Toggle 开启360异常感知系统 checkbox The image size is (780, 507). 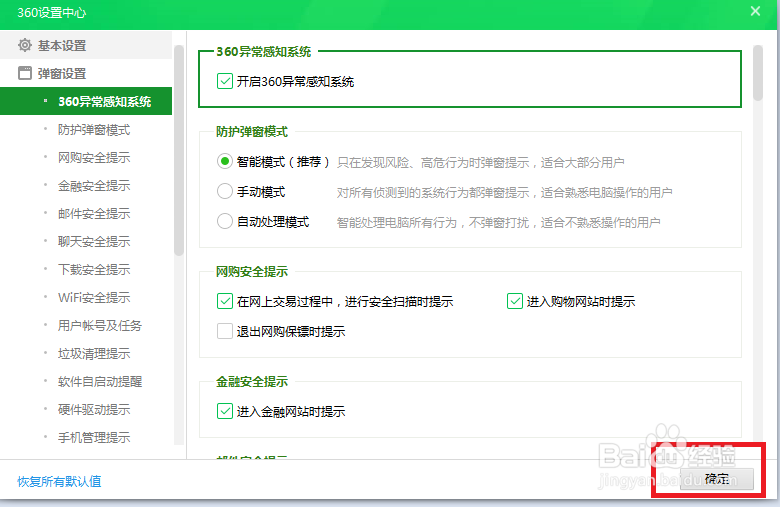pyautogui.click(x=225, y=81)
